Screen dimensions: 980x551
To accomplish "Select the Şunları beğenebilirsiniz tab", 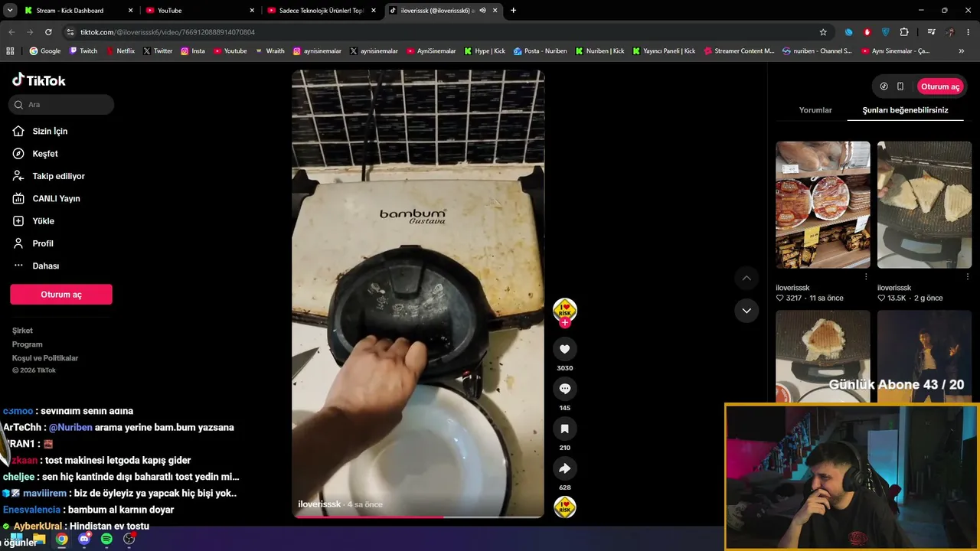I will [905, 110].
